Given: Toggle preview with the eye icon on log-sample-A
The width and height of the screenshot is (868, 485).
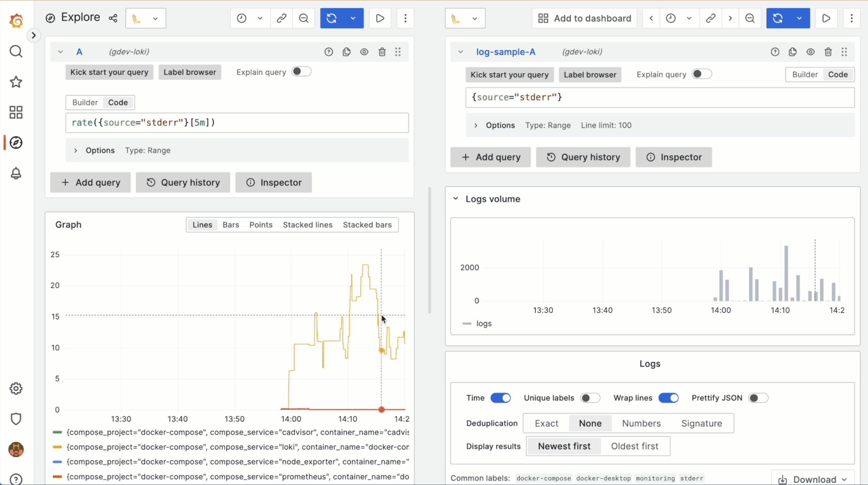Looking at the screenshot, I should pyautogui.click(x=811, y=52).
